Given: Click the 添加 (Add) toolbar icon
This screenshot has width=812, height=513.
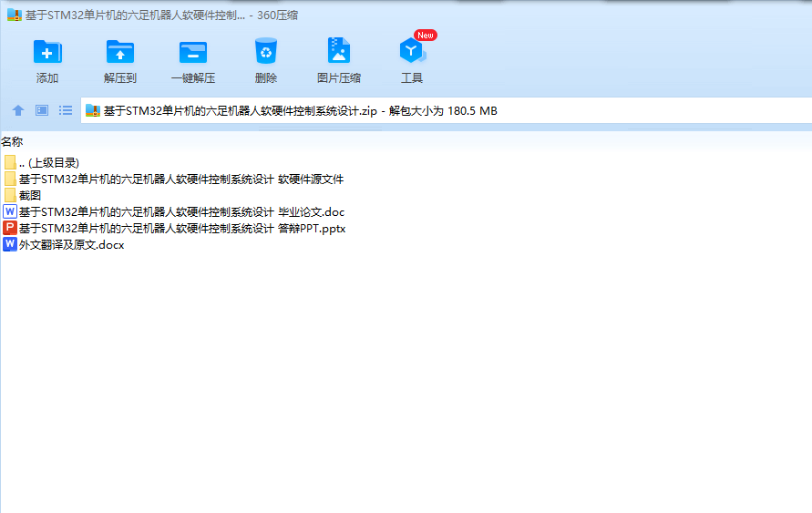Looking at the screenshot, I should (x=47, y=52).
